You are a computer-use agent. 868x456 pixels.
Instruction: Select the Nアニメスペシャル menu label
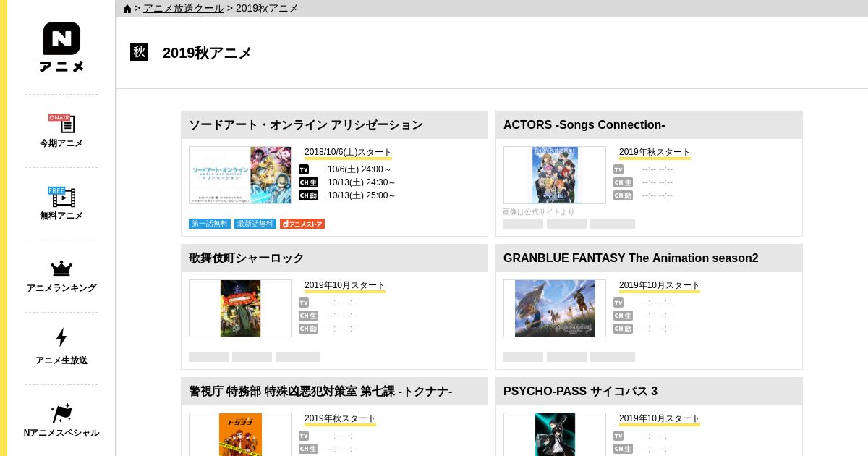coord(61,433)
